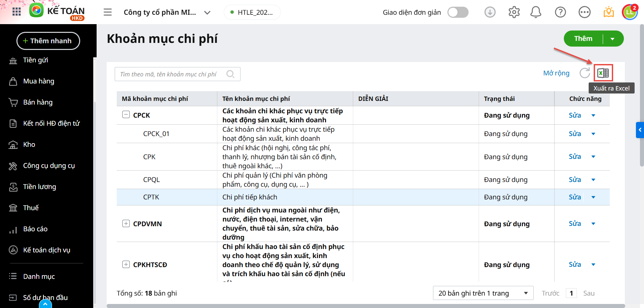Open the apps grid launcher
The width and height of the screenshot is (644, 308).
point(16,12)
